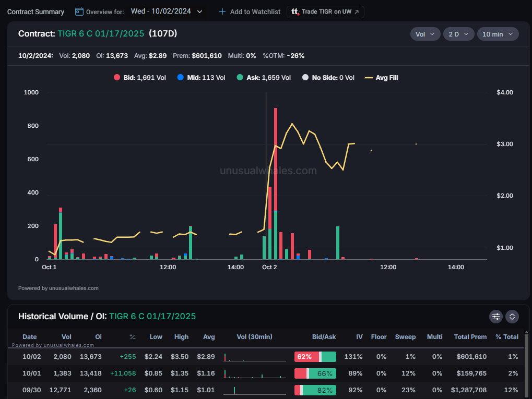Click the expand/collapse table icon
This screenshot has height=399, width=532.
click(x=512, y=317)
